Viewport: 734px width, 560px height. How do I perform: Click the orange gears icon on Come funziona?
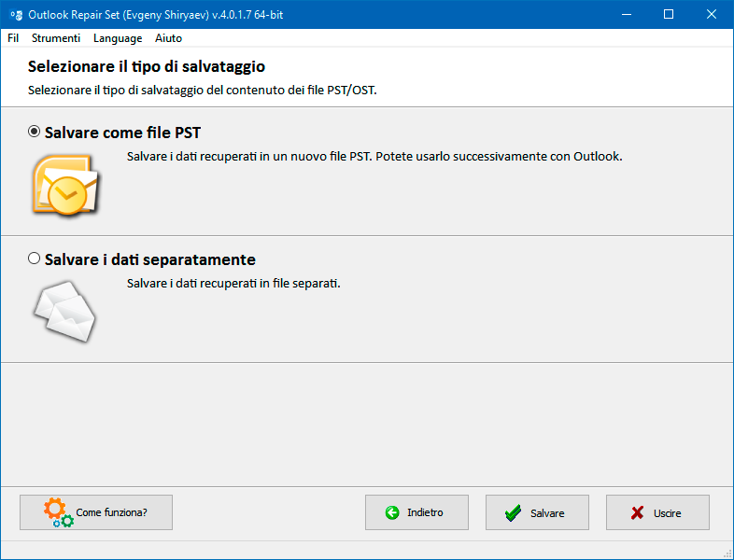[59, 513]
